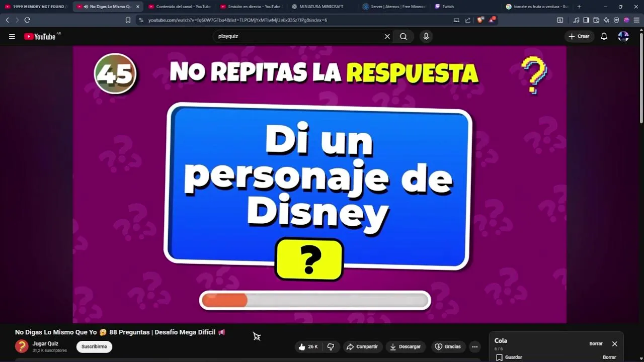Switch to tomate es fruta o verdura tab
Viewport: 644px width, 362px height.
(x=538, y=7)
